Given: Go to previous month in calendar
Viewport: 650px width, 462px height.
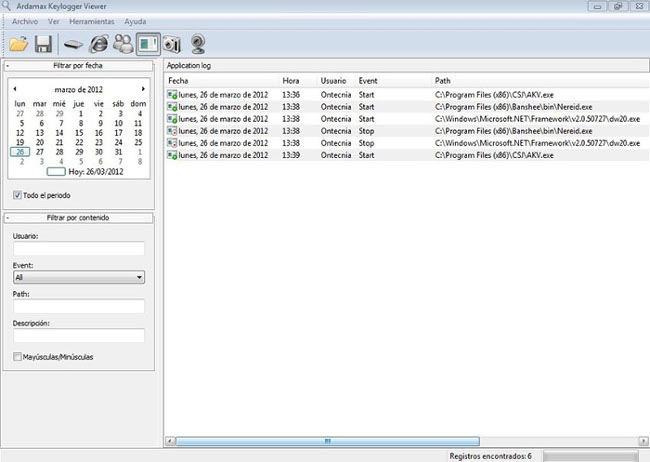Looking at the screenshot, I should pyautogui.click(x=15, y=89).
